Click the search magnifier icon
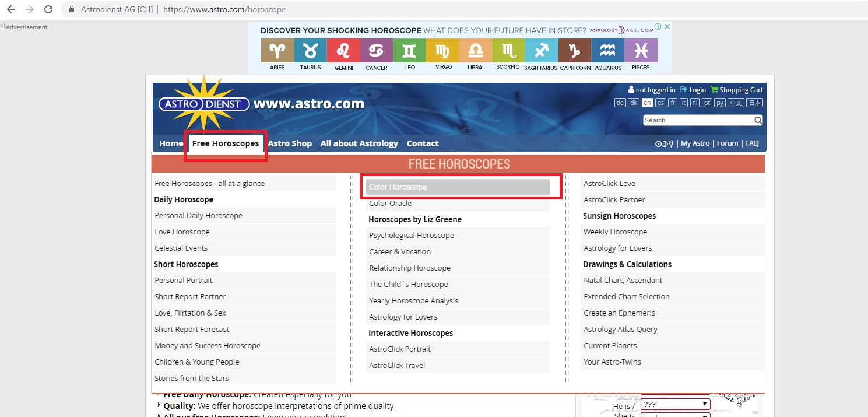 coord(758,120)
